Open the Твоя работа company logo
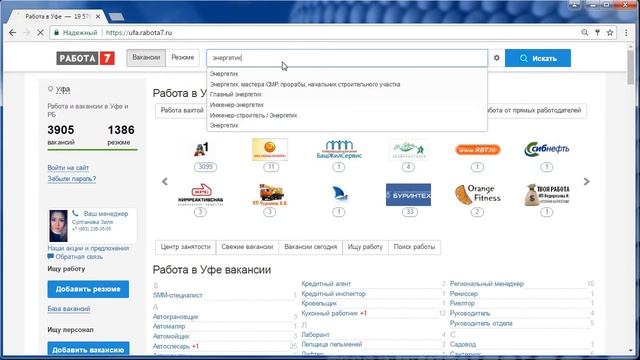The width and height of the screenshot is (640, 360). pyautogui.click(x=547, y=195)
